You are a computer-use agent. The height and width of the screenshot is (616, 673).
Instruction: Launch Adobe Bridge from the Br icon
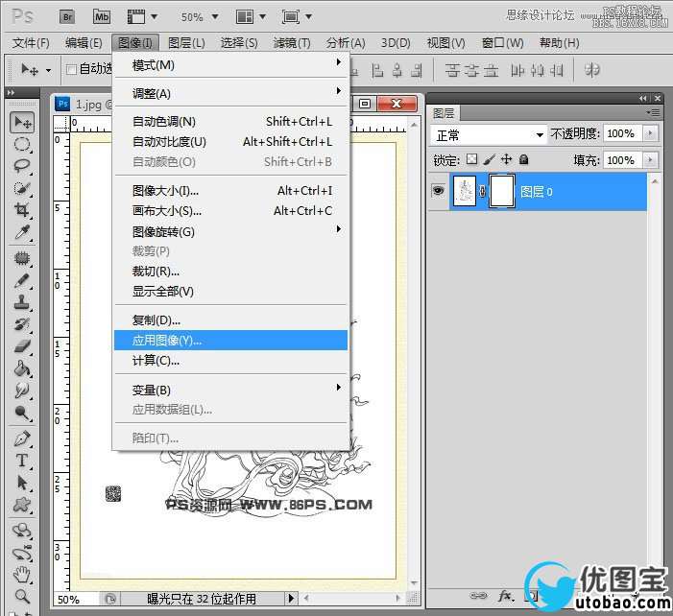[x=67, y=16]
